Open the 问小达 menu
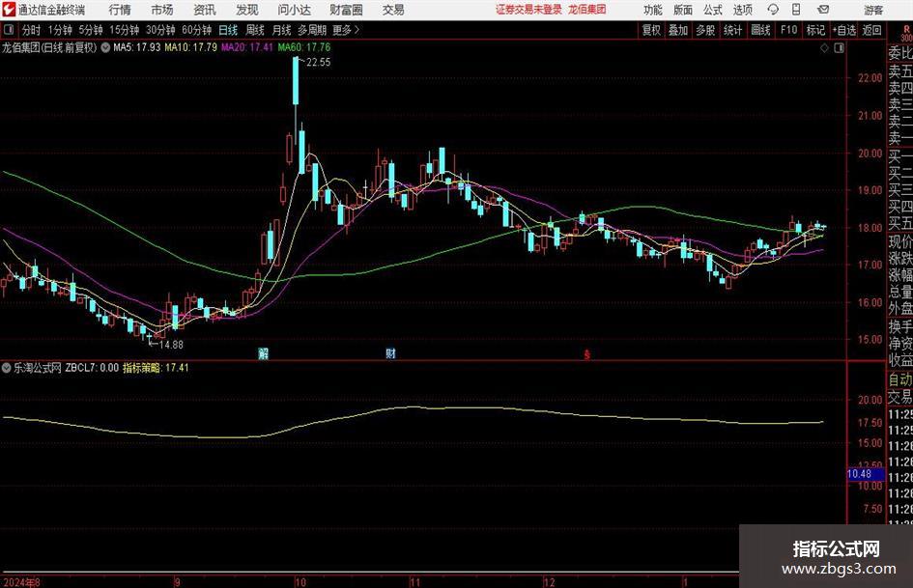913x588 pixels. pos(294,10)
